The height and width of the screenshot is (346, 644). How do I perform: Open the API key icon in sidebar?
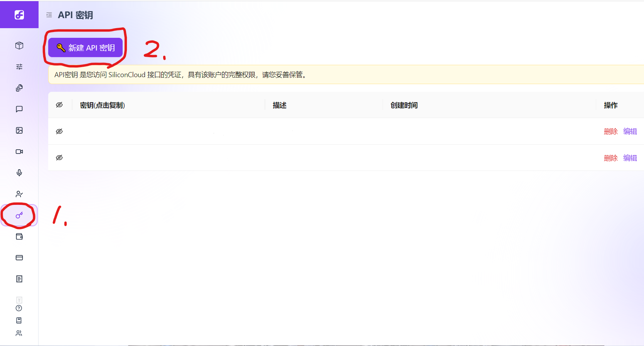19,215
